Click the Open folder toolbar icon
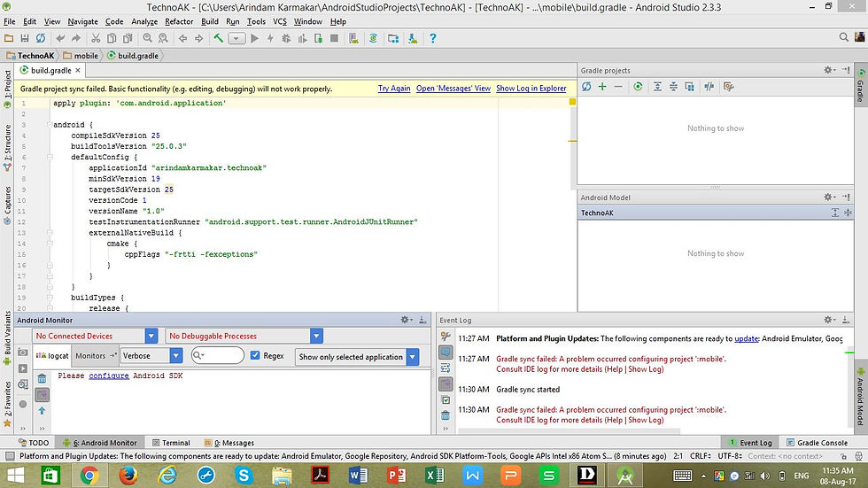The width and height of the screenshot is (868, 488). click(9, 38)
